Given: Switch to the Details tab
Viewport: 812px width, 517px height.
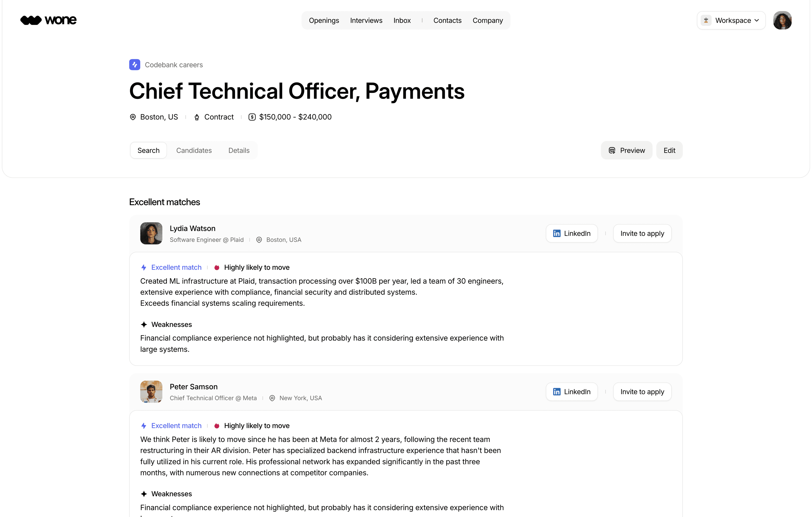Looking at the screenshot, I should click(x=239, y=150).
